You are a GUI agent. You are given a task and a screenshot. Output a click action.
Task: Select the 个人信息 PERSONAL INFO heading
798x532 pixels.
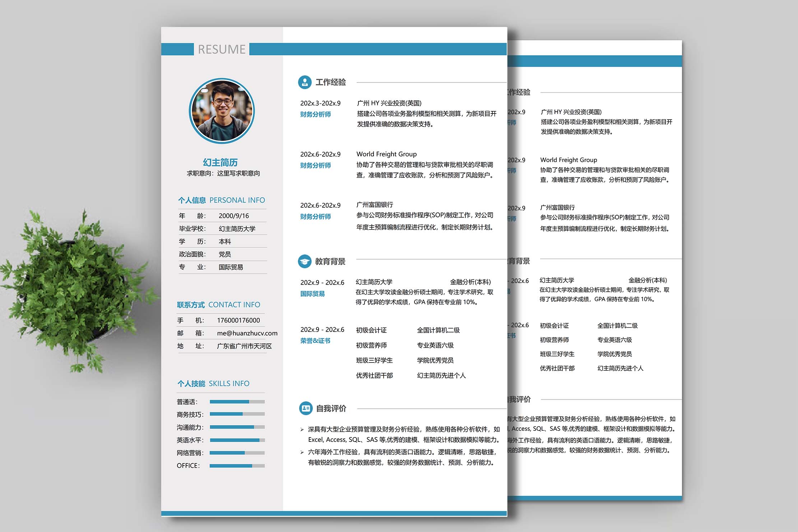click(x=221, y=200)
